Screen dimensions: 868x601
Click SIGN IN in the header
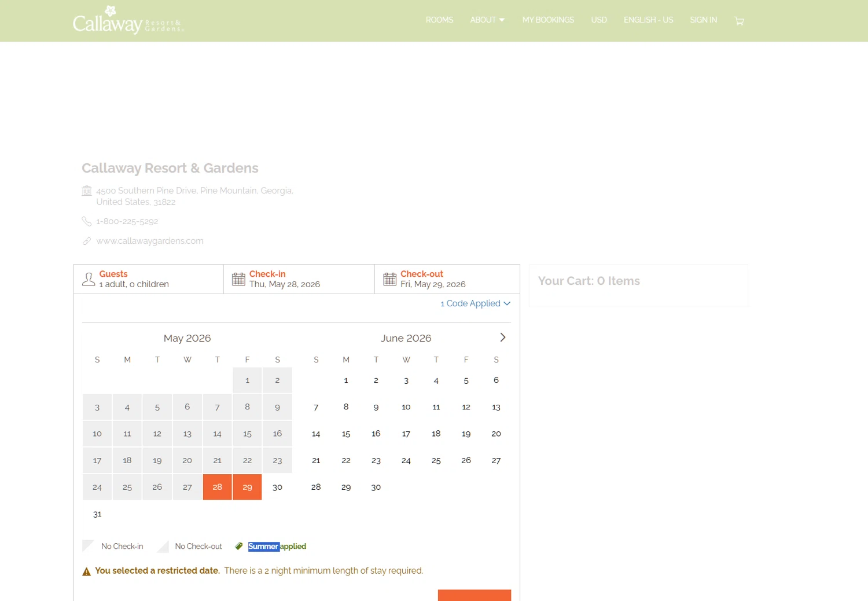tap(703, 20)
